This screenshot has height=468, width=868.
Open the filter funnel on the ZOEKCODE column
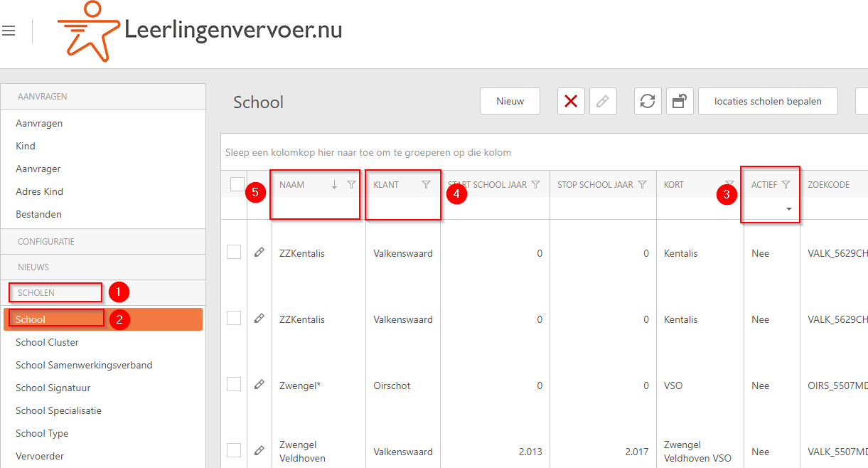click(x=867, y=184)
